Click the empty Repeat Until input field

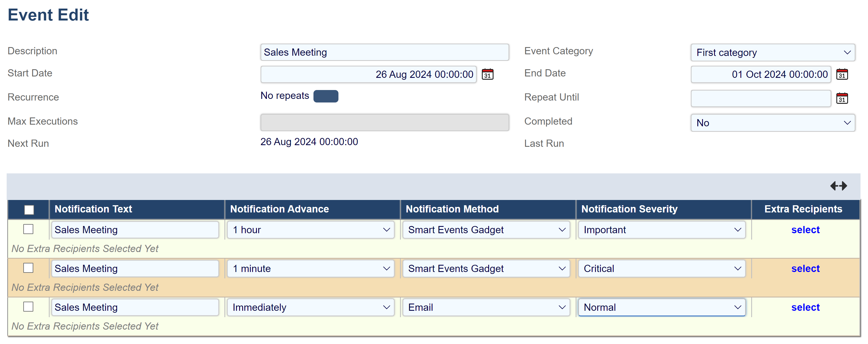[x=761, y=98]
